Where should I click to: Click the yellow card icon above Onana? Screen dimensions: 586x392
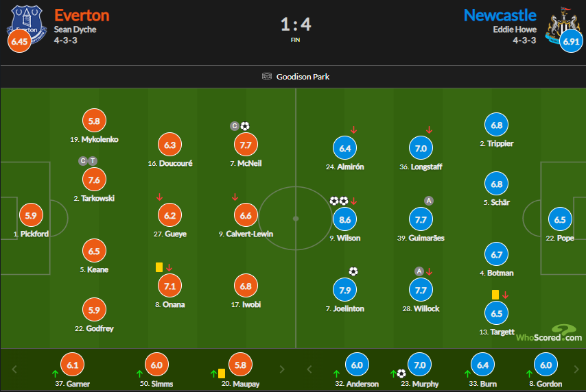coord(159,267)
